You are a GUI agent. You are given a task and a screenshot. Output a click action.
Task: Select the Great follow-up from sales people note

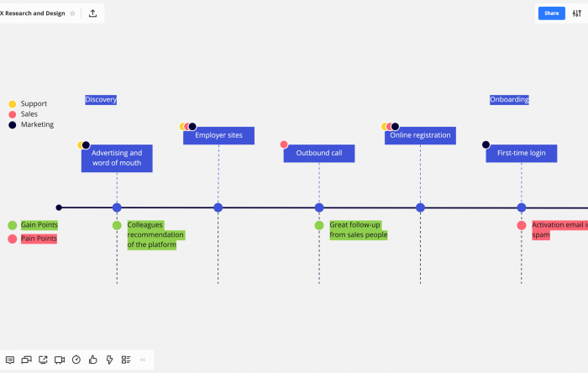[359, 230]
